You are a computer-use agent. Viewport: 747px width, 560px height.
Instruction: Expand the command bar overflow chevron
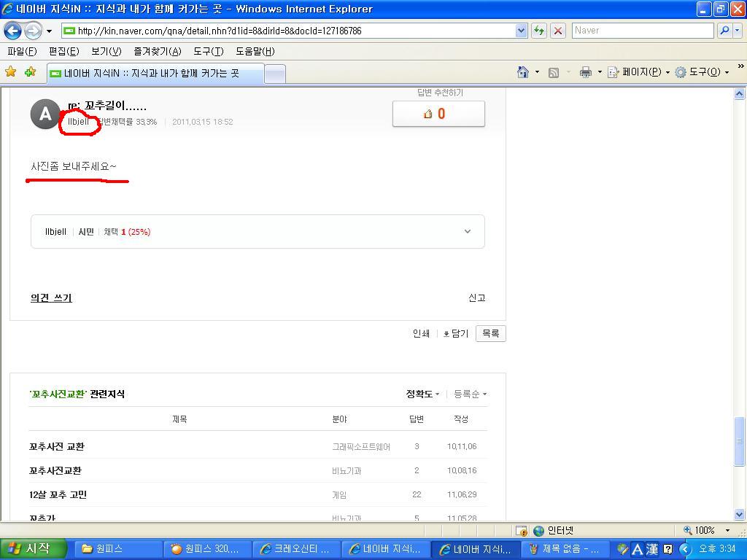(x=740, y=66)
